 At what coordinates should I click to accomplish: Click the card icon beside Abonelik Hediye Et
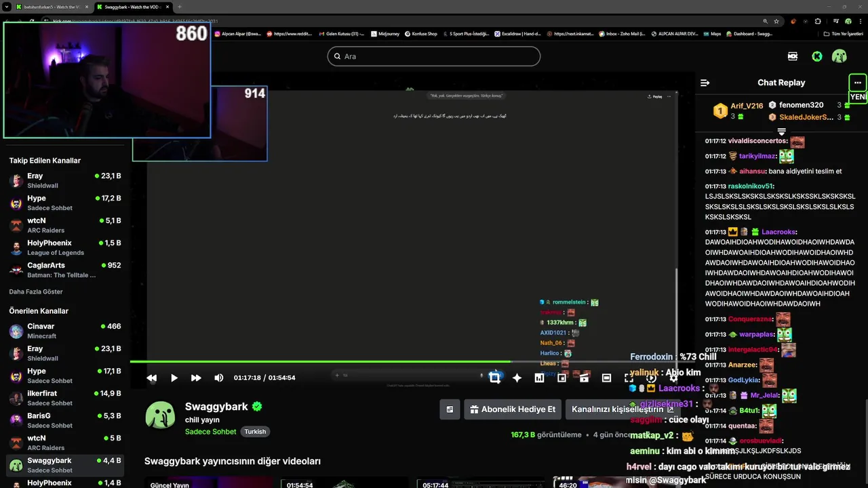point(450,409)
